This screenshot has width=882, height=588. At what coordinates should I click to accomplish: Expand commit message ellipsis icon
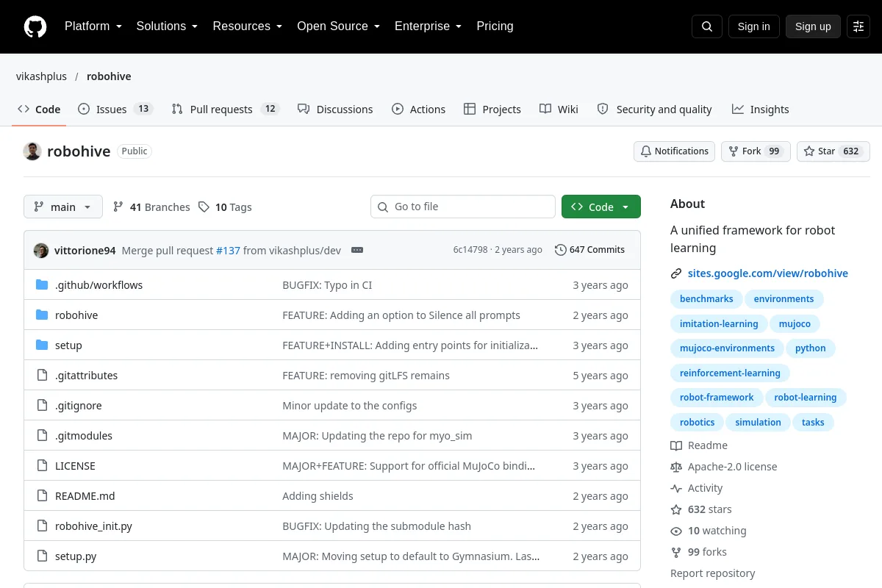[357, 250]
